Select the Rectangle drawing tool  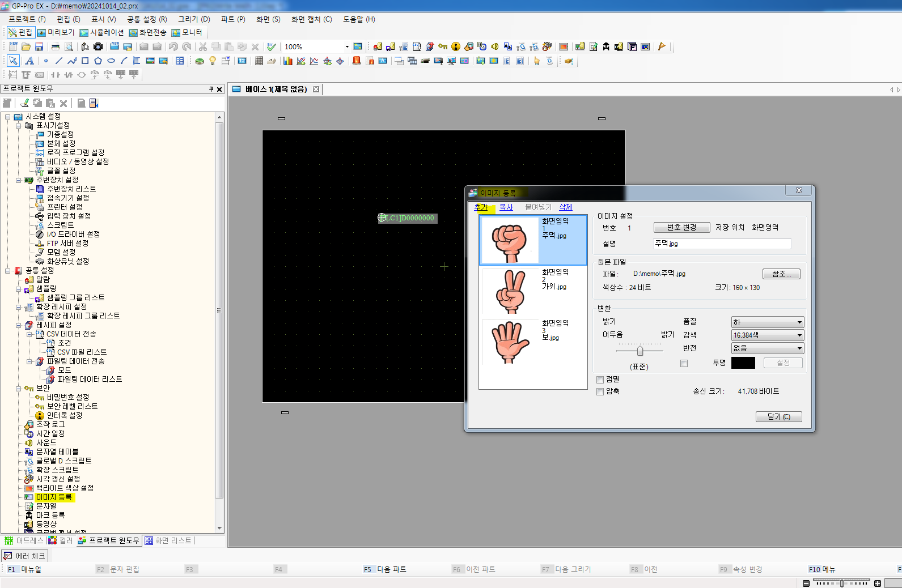coord(85,61)
